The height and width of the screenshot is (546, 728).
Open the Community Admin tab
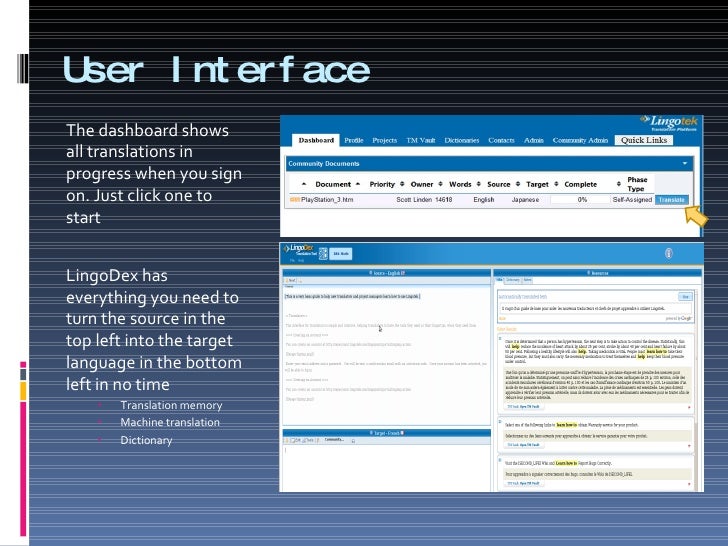coord(580,140)
